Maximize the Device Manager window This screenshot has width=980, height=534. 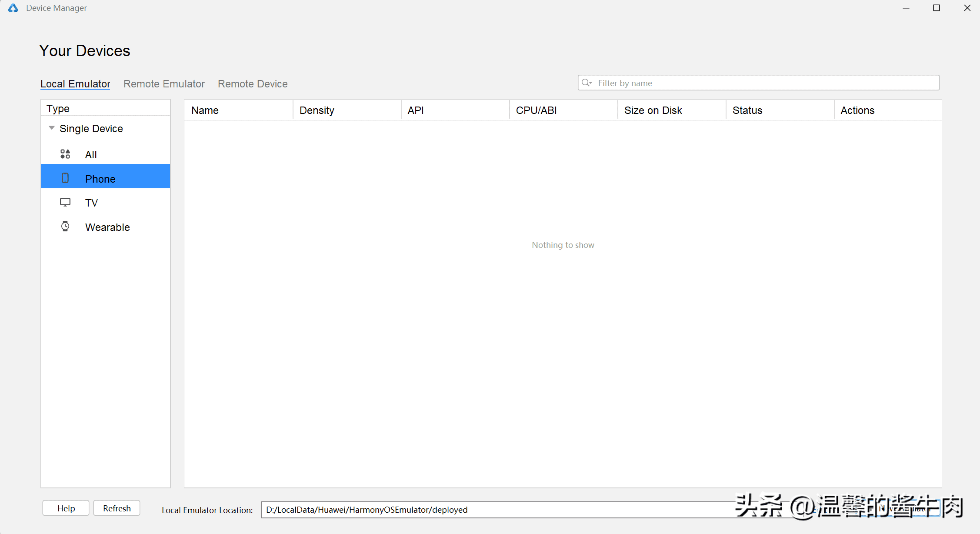pos(937,8)
